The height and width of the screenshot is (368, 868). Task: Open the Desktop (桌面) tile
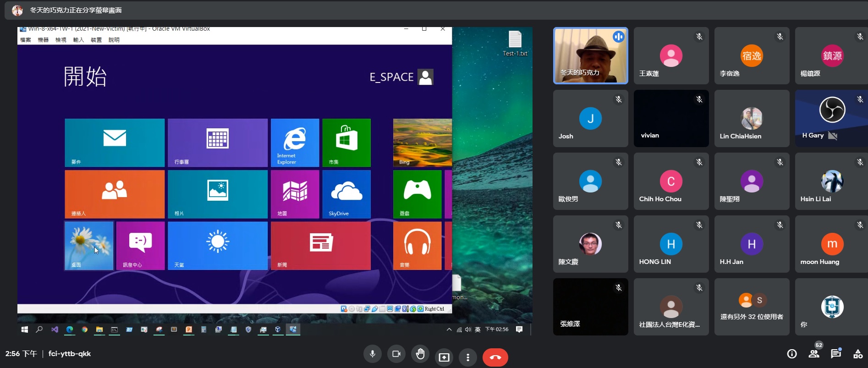click(89, 246)
